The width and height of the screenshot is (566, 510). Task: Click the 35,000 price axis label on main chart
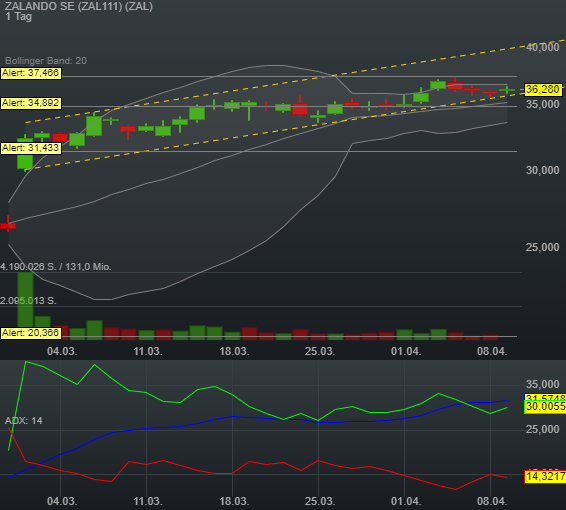[x=542, y=104]
